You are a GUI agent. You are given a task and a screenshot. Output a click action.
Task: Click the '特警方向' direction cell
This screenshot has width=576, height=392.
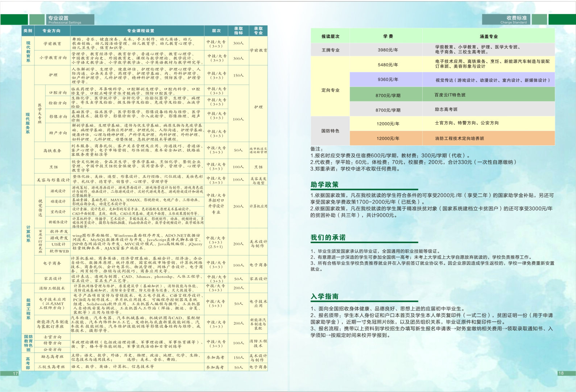coord(53,343)
